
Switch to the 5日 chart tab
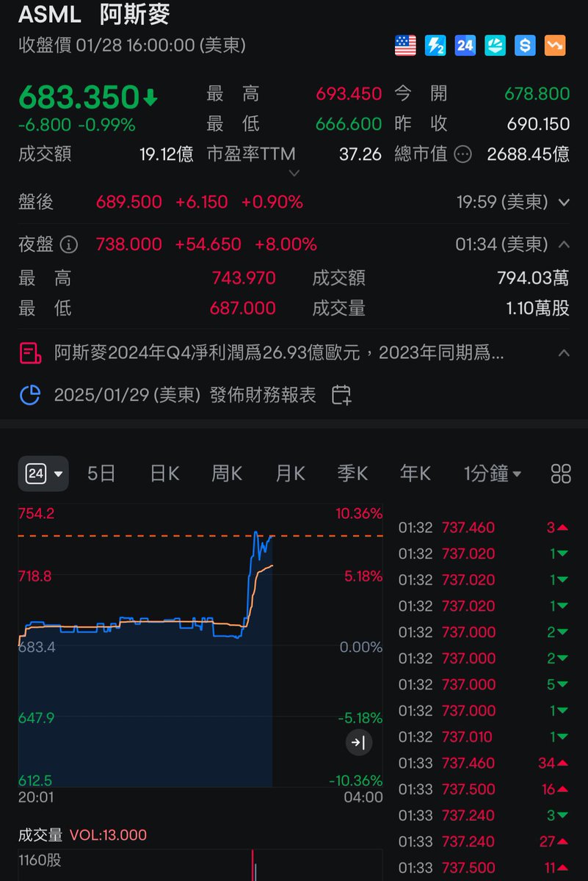[x=101, y=474]
